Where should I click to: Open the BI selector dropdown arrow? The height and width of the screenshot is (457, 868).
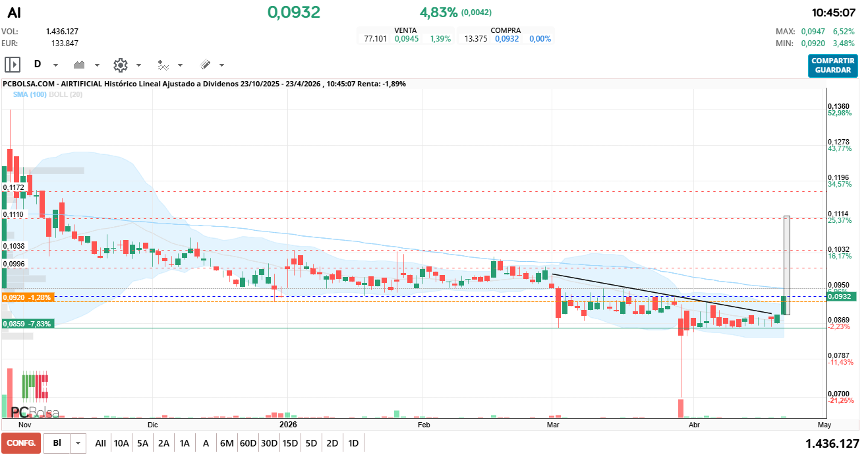pos(78,443)
